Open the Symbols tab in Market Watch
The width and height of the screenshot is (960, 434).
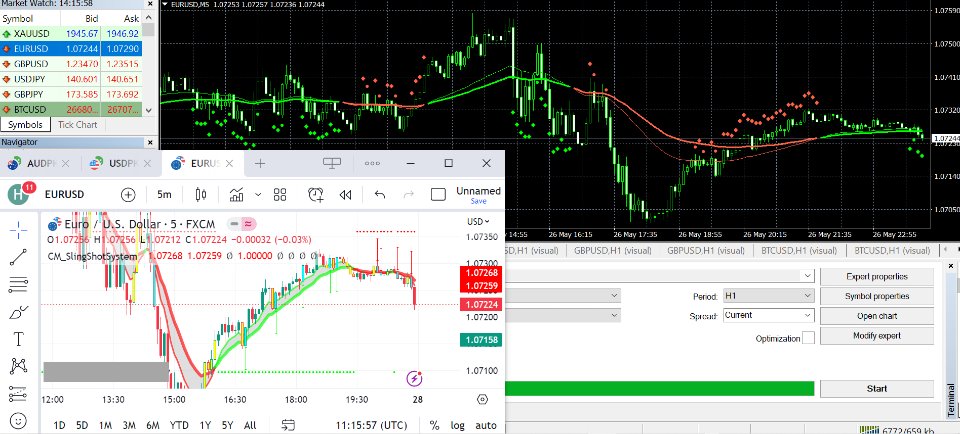tap(25, 125)
